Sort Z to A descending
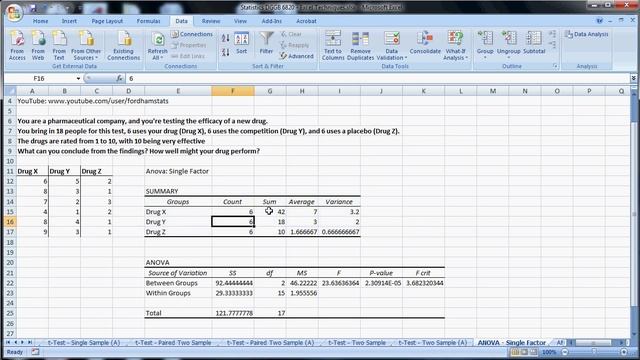 coord(225,52)
